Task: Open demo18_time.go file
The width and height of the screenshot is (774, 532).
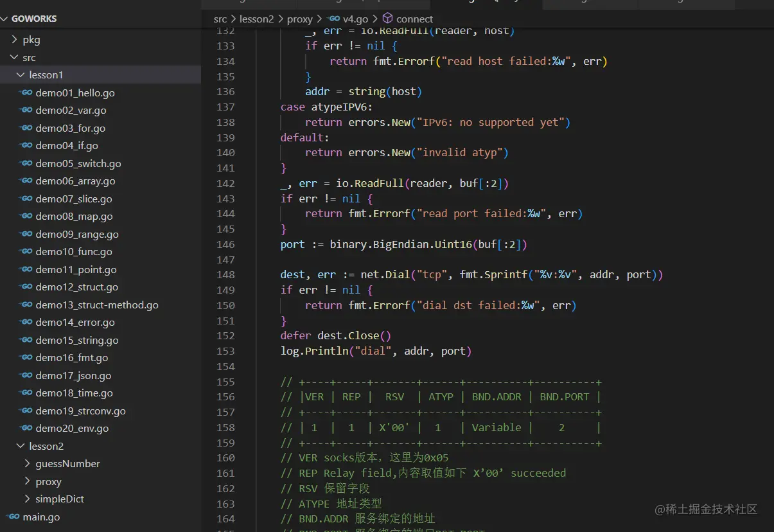Action: [75, 393]
